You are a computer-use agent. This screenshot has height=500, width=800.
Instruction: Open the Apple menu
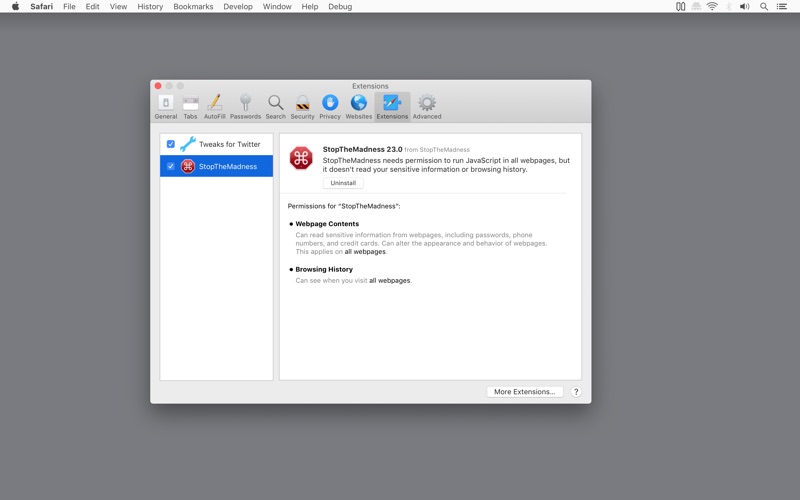pyautogui.click(x=15, y=7)
